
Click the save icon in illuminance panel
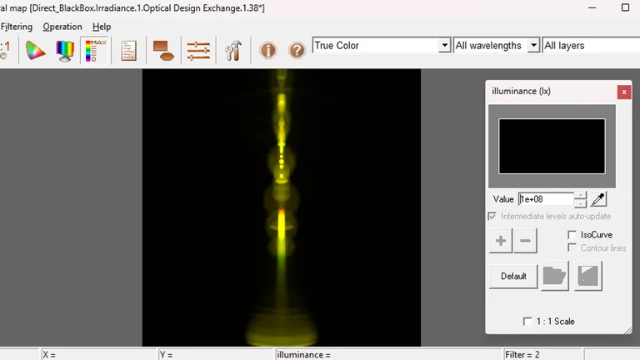588,276
